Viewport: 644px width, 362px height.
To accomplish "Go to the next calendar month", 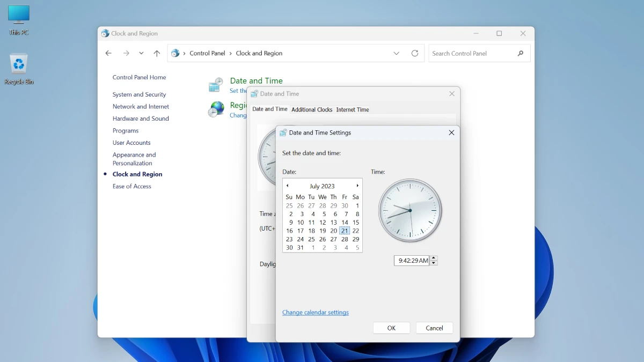I will pos(357,186).
